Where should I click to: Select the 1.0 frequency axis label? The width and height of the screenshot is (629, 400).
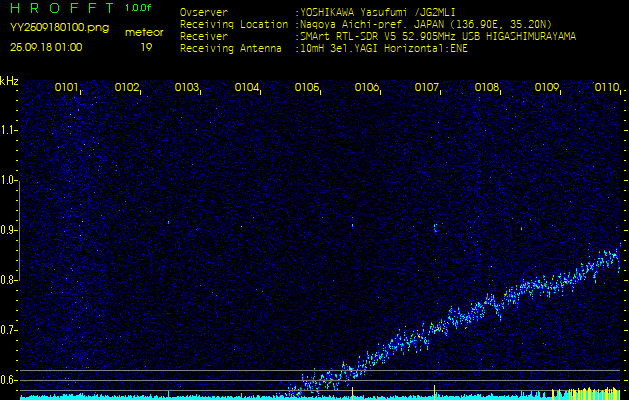[x=9, y=180]
